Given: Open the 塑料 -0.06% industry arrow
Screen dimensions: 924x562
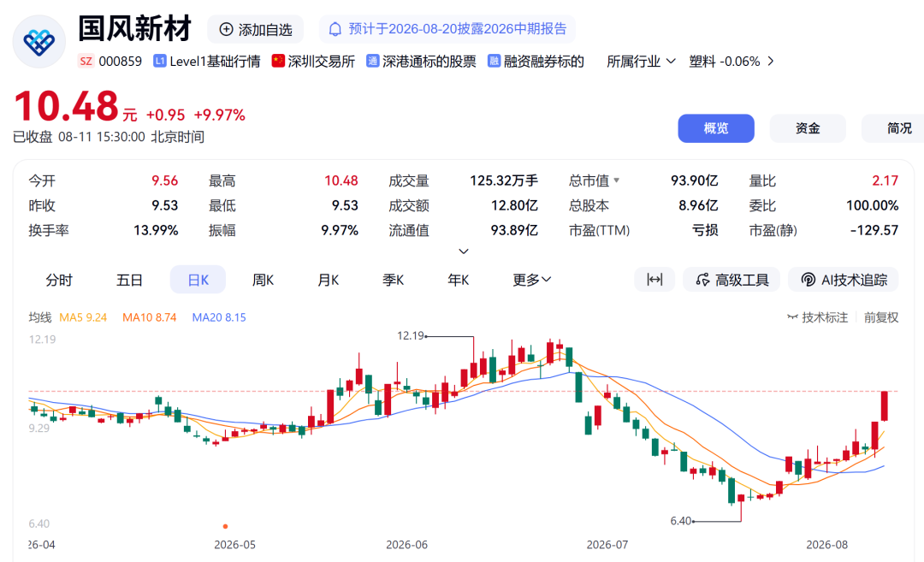Looking at the screenshot, I should tap(770, 62).
